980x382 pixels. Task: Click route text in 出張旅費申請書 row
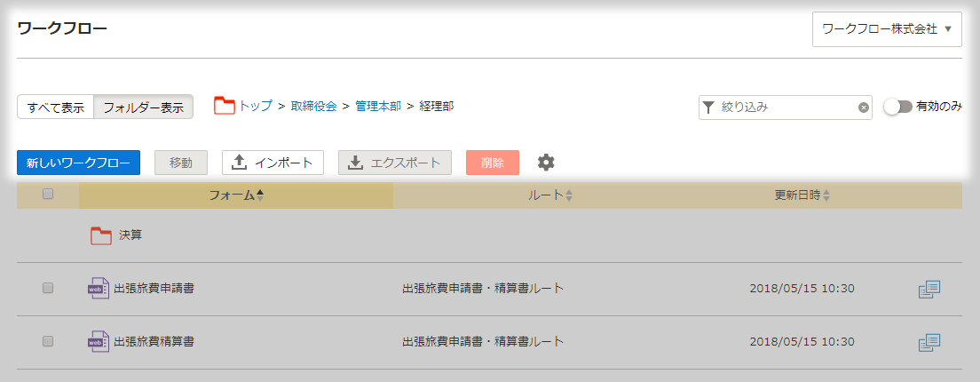pyautogui.click(x=483, y=288)
